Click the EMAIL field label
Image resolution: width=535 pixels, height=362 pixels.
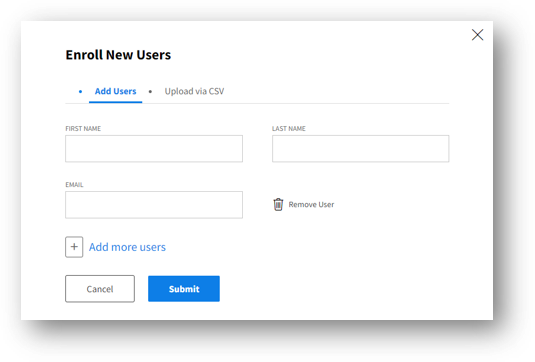pos(74,185)
